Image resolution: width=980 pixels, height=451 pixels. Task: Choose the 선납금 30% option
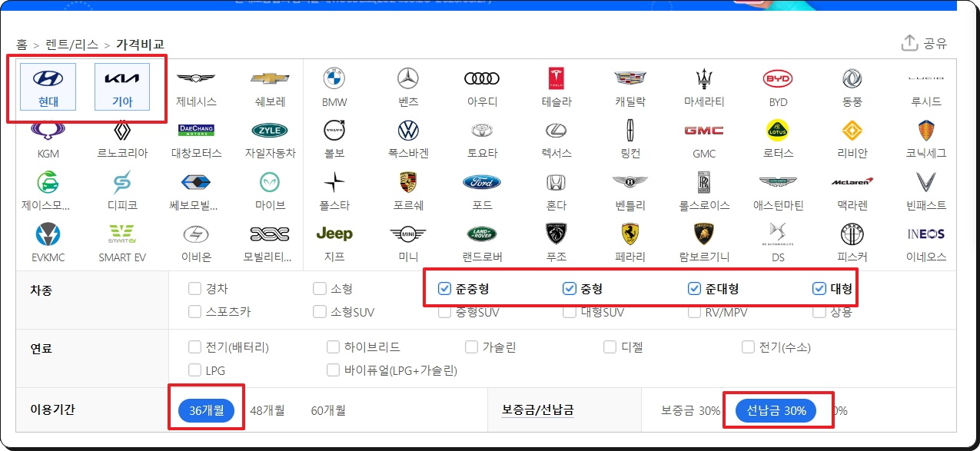coord(777,411)
